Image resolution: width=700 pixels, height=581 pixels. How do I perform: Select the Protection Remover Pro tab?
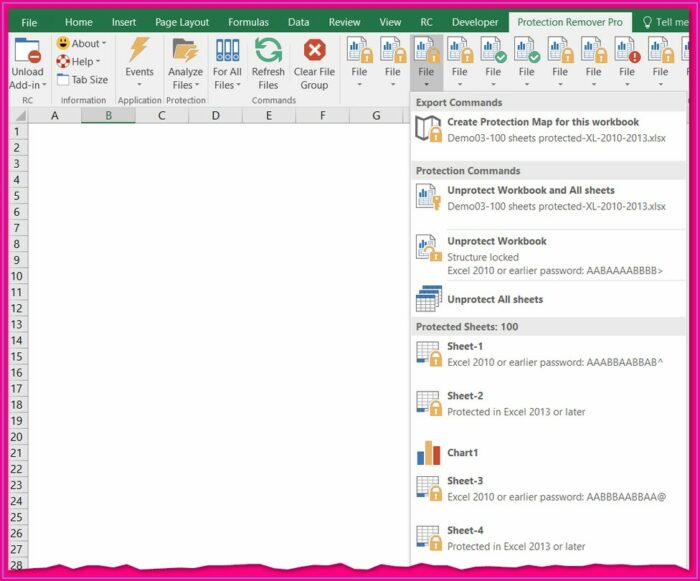(570, 22)
